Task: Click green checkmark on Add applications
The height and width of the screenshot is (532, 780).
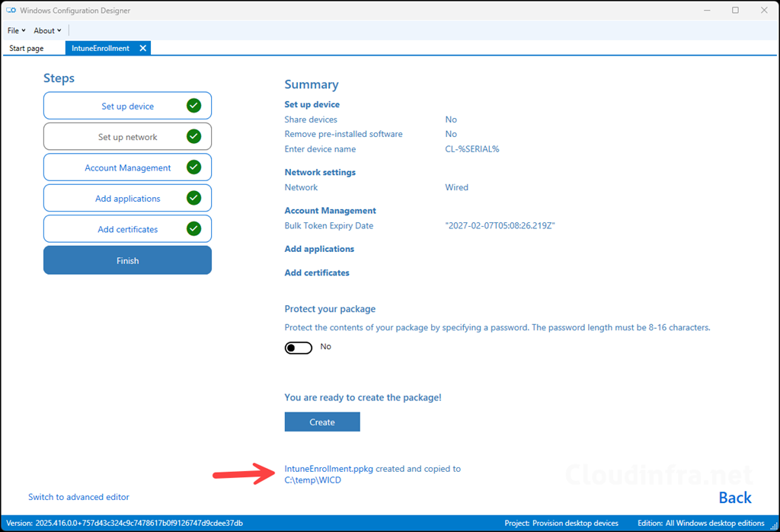Action: coord(194,198)
